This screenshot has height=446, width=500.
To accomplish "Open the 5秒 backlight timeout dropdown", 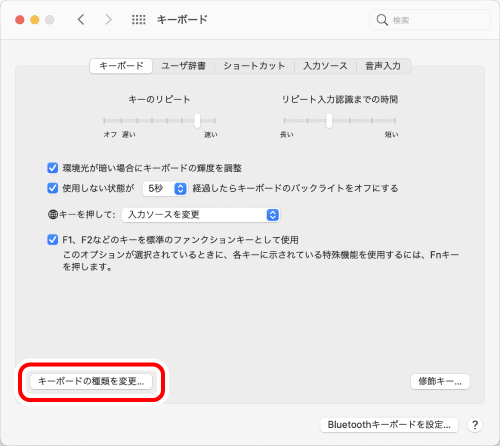I will click(165, 189).
